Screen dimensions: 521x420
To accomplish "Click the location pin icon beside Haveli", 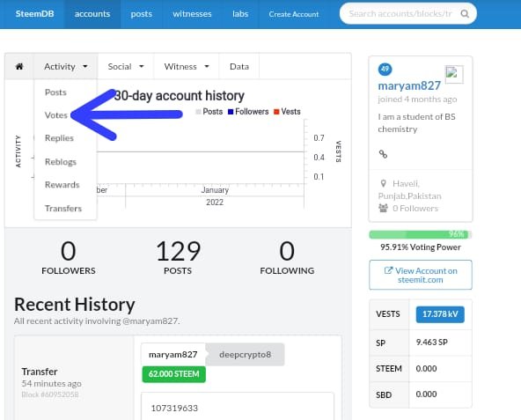I will 384,183.
